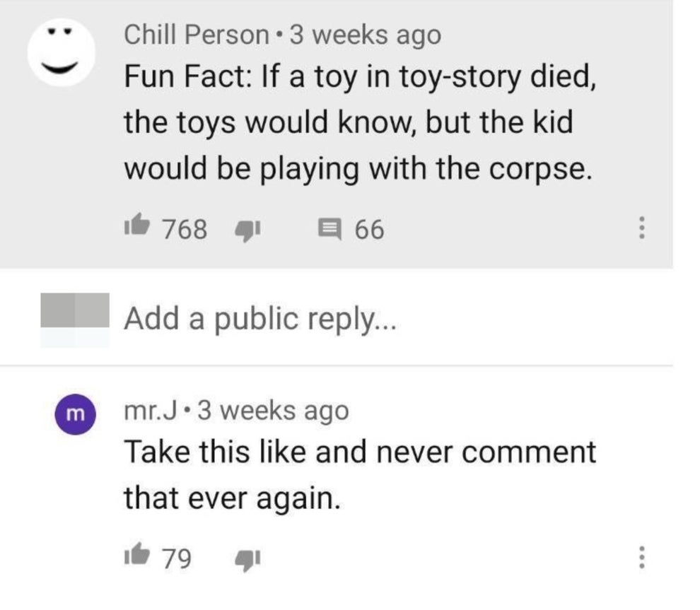Select the Fun Fact comment text
The height and width of the screenshot is (610, 700).
(357, 122)
